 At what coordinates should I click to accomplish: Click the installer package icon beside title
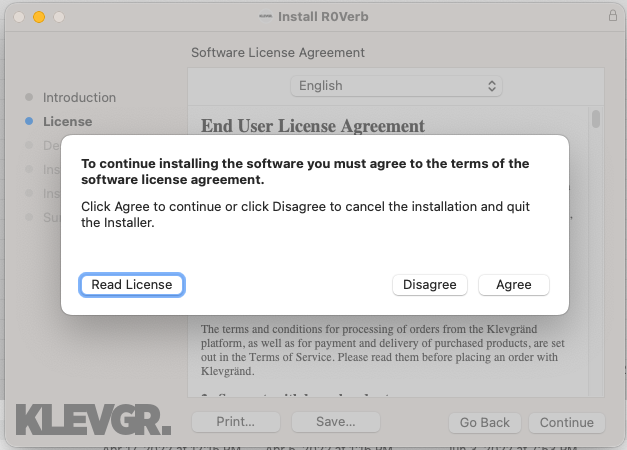(x=266, y=16)
